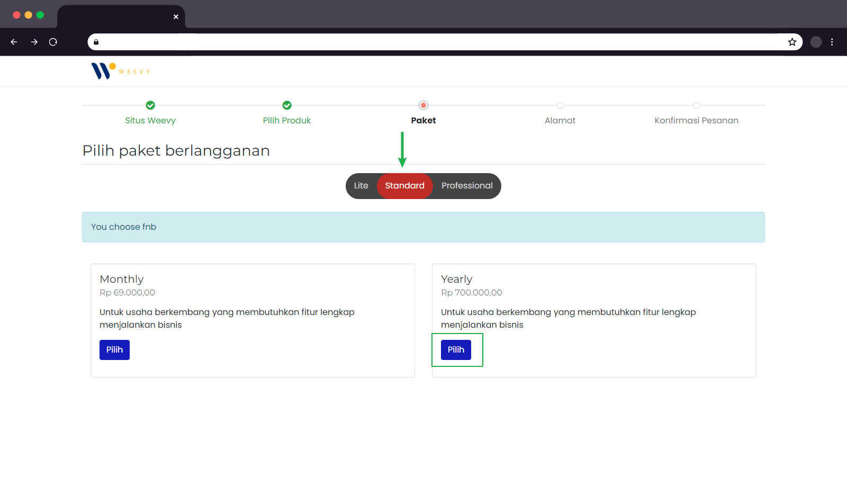The width and height of the screenshot is (847, 504).
Task: Click the Weevy logo in the header
Action: (x=120, y=70)
